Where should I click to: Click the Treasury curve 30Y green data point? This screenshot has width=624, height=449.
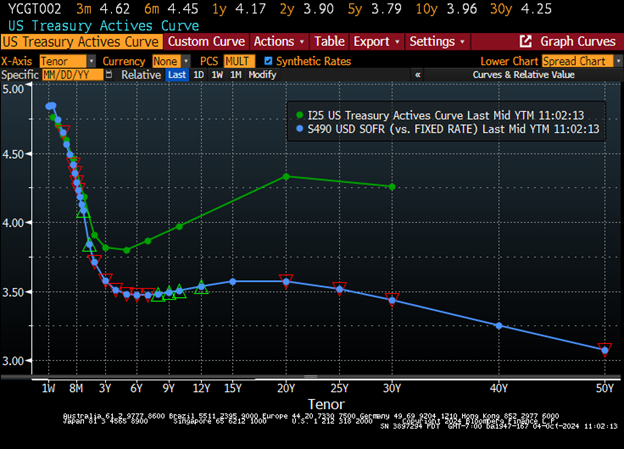tap(392, 187)
